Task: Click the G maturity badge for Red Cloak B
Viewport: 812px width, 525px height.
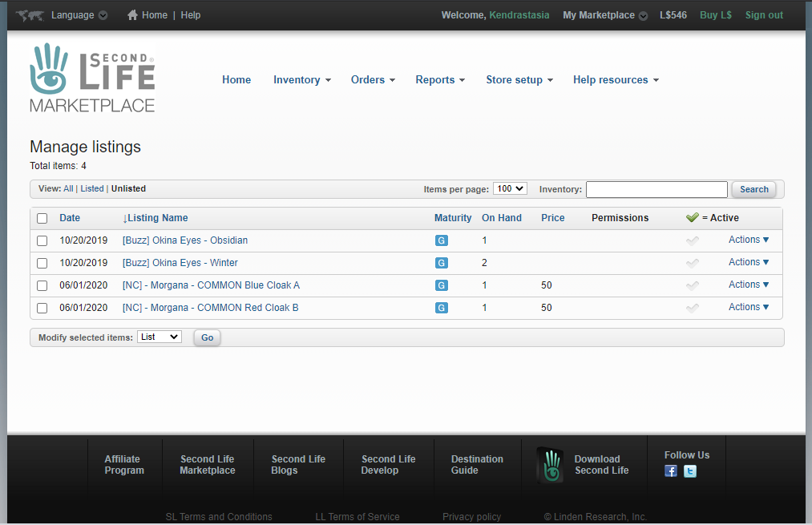Action: pyautogui.click(x=441, y=308)
